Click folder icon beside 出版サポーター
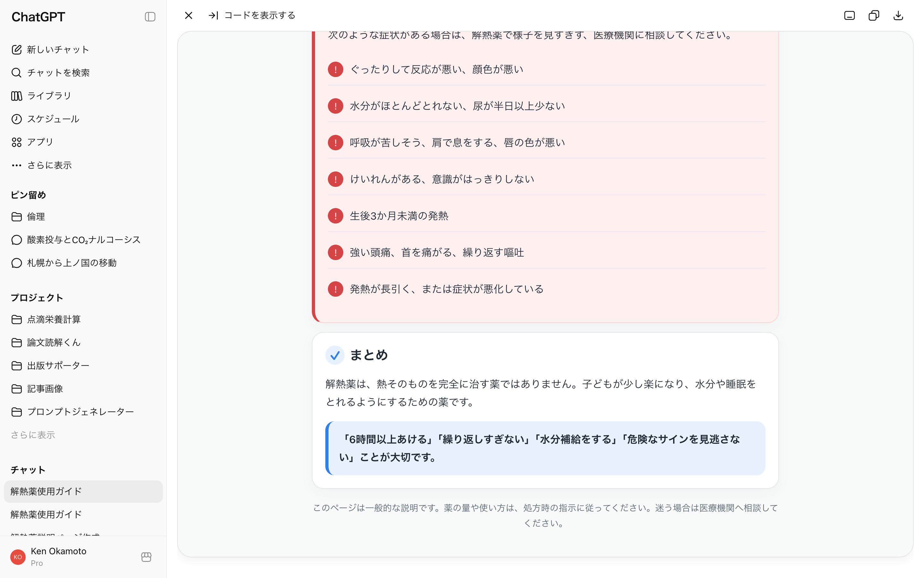 (16, 366)
